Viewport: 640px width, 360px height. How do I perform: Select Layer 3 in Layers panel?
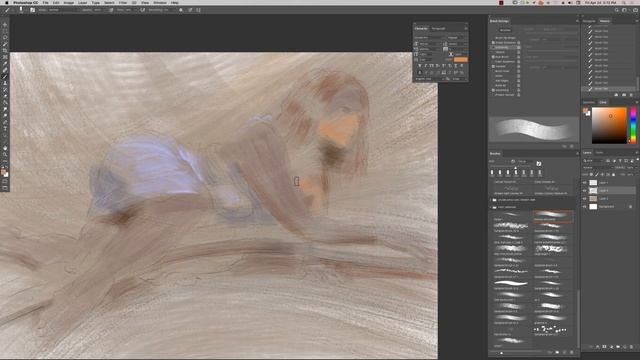click(610, 190)
